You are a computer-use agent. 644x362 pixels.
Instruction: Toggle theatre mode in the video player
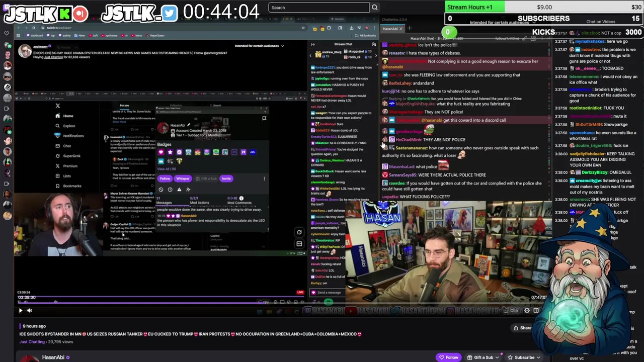(x=536, y=310)
